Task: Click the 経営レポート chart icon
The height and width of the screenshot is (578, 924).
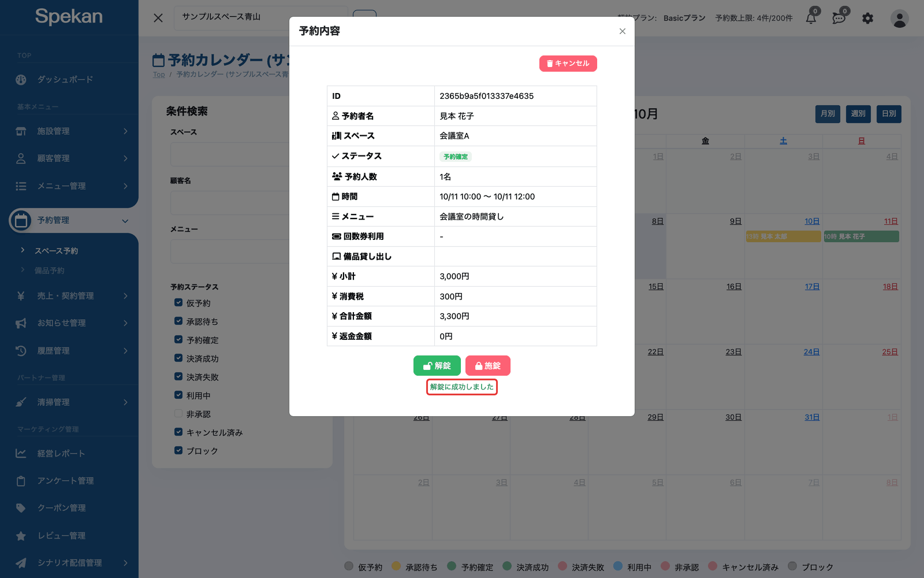Action: pyautogui.click(x=21, y=454)
